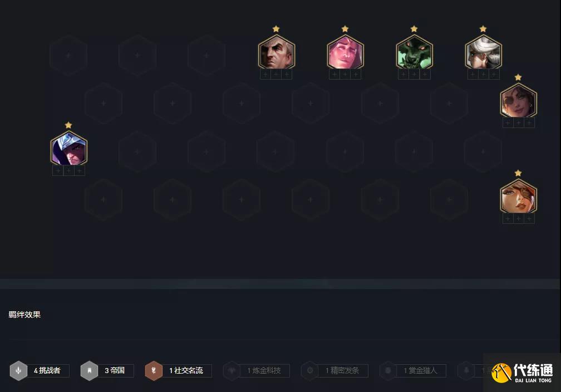Open the 1 精密发条 trait label
This screenshot has width=561, height=392.
pyautogui.click(x=342, y=370)
